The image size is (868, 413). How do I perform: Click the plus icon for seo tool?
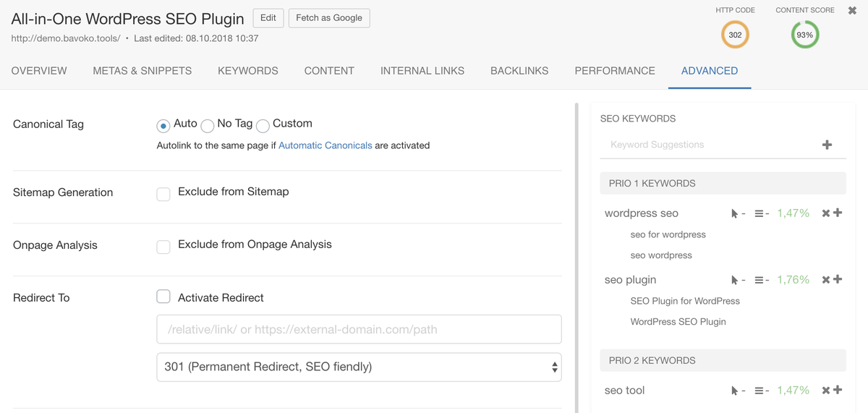point(838,390)
